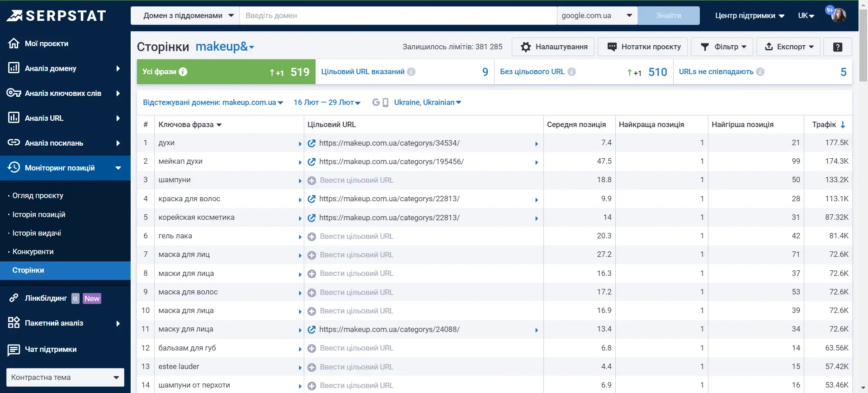Sort by Трафік column arrow

843,124
